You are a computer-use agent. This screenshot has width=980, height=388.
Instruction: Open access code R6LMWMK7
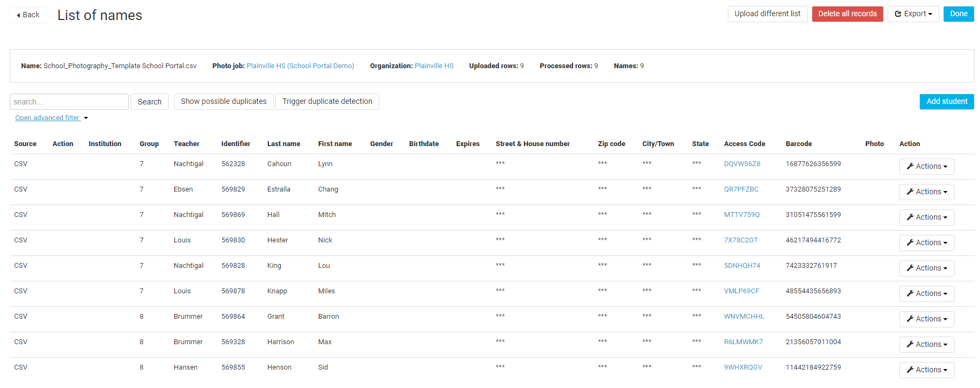coord(744,342)
